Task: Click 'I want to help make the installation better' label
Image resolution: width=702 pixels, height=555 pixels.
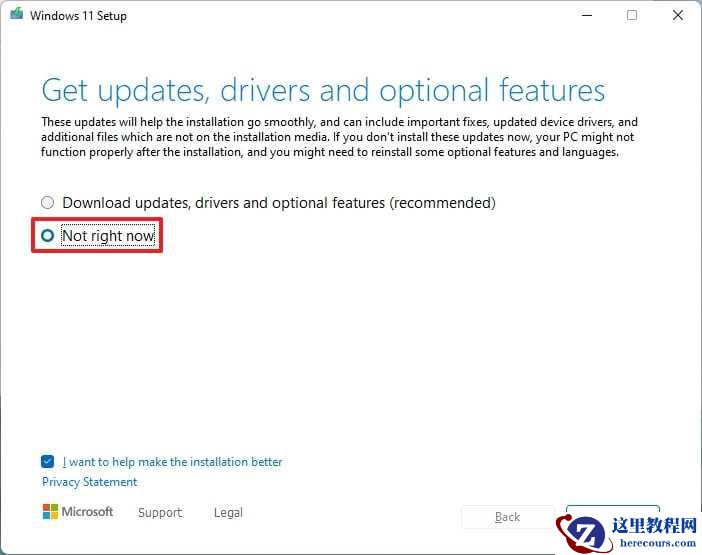Action: coord(172,462)
